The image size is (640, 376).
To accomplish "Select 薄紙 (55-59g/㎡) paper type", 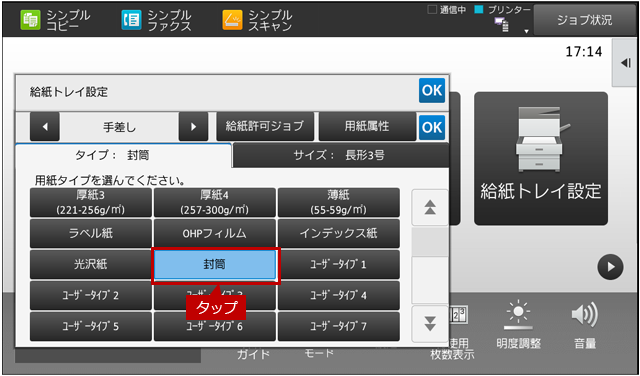I will 339,202.
